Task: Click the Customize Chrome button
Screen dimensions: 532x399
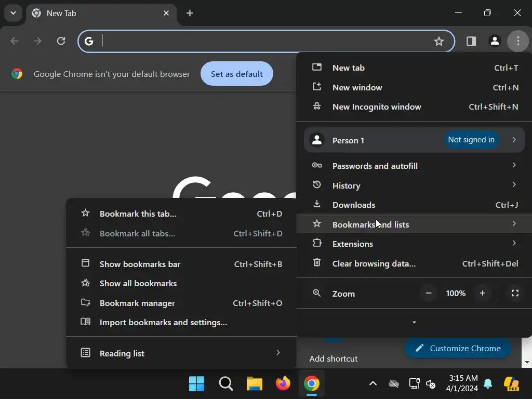Action: point(458,348)
